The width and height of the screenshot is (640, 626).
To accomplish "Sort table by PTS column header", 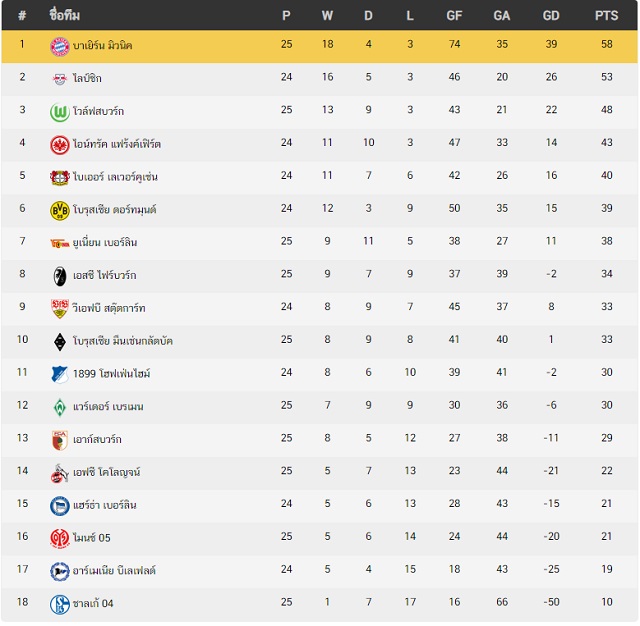I will (x=606, y=16).
